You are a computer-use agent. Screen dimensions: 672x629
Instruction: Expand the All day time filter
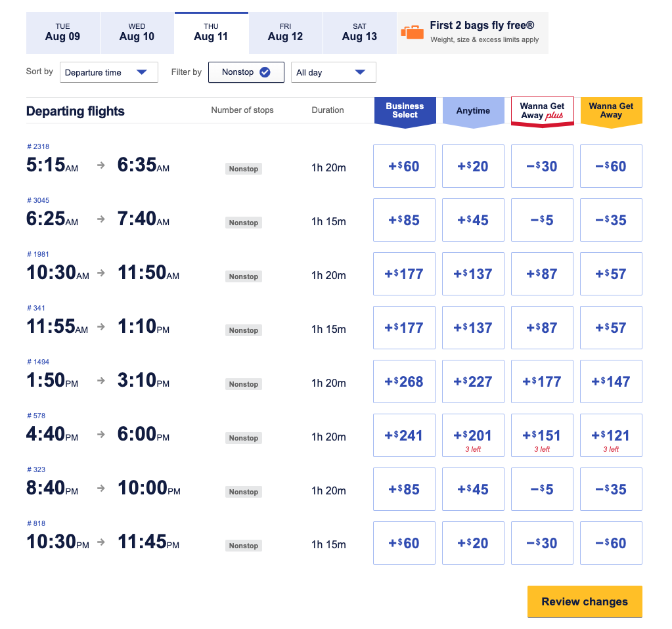334,72
